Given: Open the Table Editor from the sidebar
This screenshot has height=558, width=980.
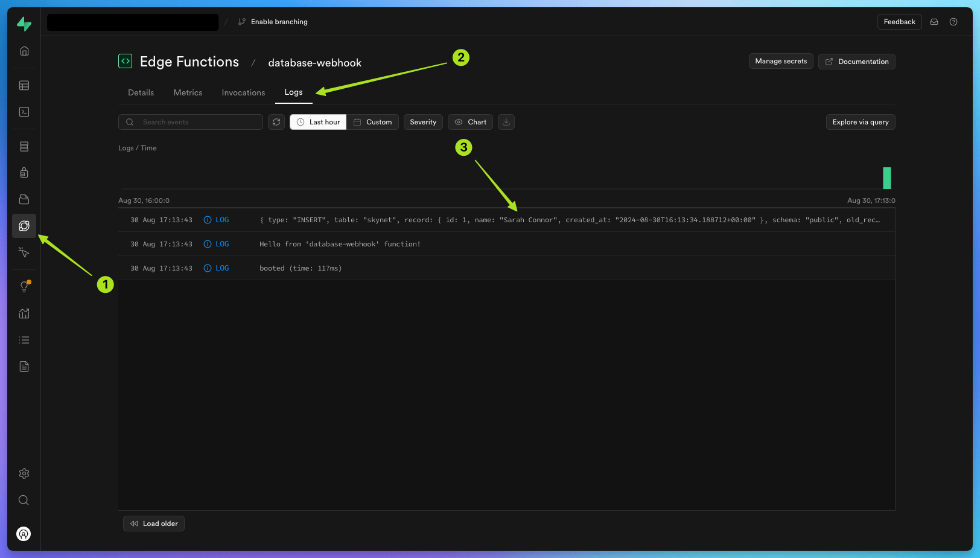Looking at the screenshot, I should click(x=24, y=85).
